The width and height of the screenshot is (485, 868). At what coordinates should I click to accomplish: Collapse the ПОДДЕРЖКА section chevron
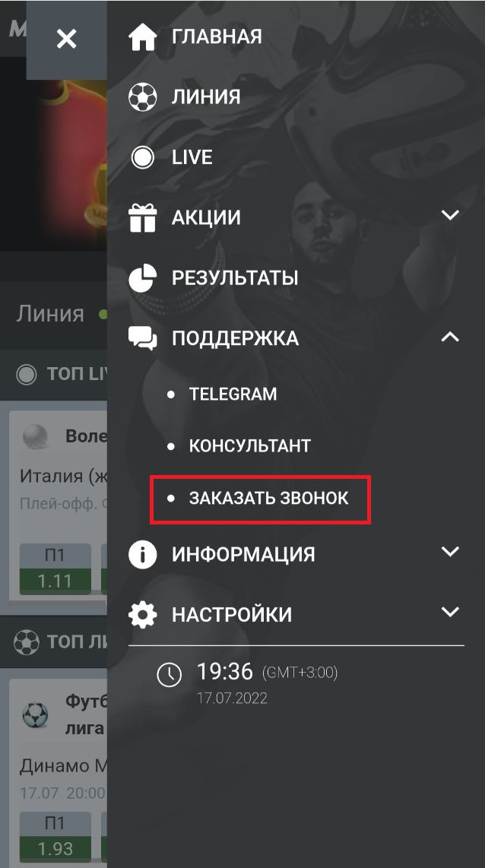(451, 337)
